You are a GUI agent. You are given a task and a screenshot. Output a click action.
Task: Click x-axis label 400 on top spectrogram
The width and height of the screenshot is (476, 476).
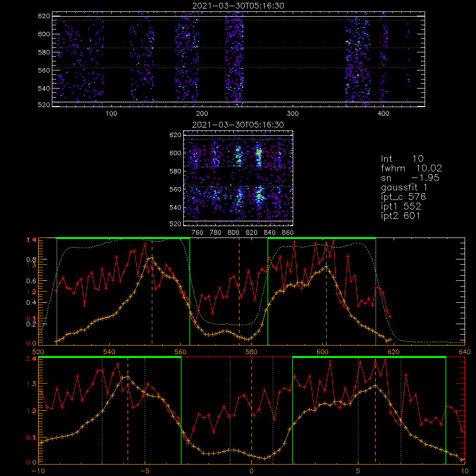coord(383,114)
